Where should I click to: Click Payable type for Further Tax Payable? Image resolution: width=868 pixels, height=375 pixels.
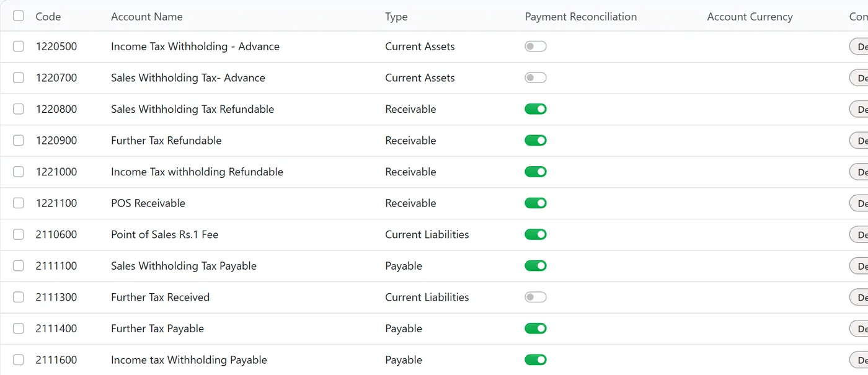404,329
